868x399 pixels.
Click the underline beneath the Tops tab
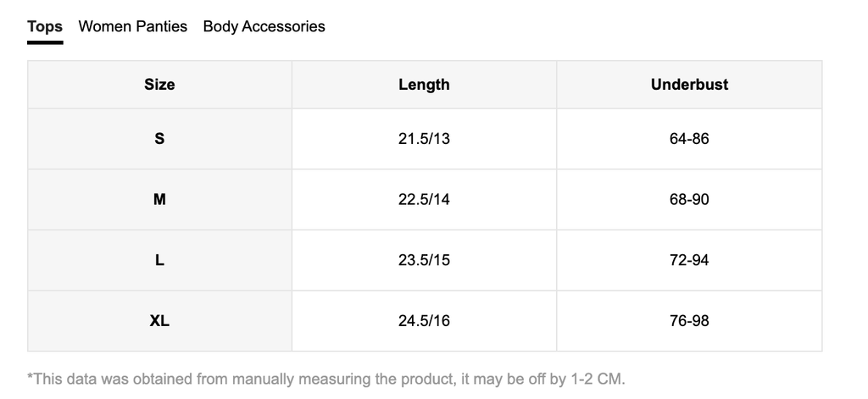pos(45,42)
